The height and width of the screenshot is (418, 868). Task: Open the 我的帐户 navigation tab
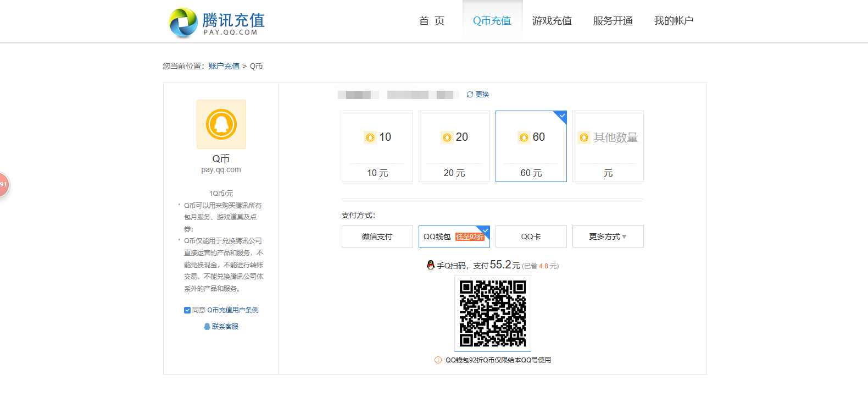(x=674, y=21)
